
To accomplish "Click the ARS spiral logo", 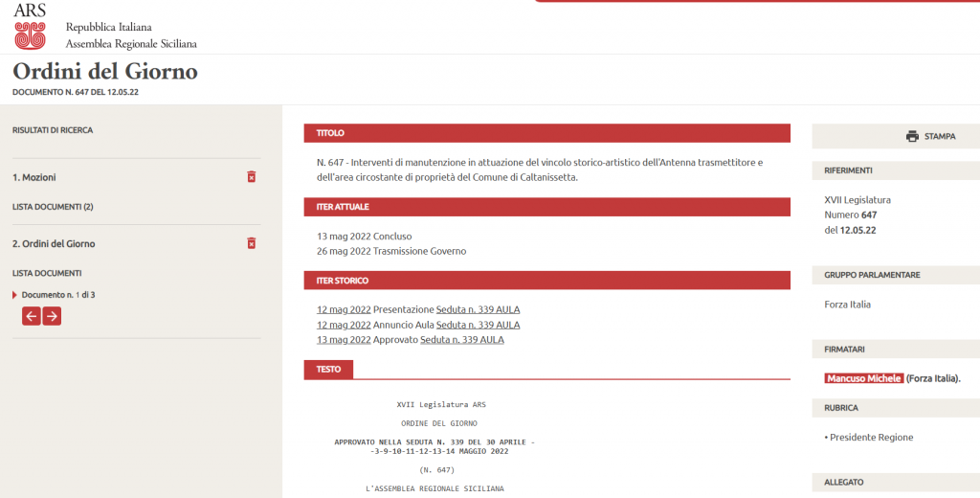I will pyautogui.click(x=30, y=34).
